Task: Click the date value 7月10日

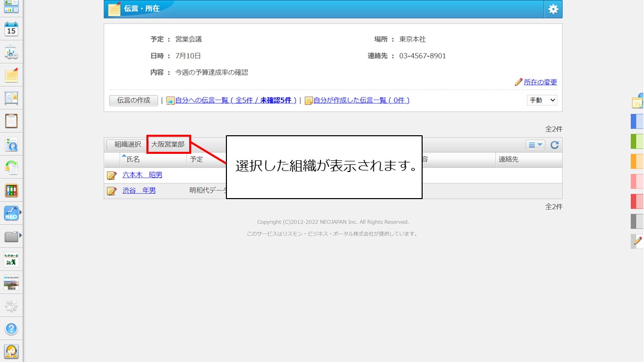Action: (x=188, y=56)
